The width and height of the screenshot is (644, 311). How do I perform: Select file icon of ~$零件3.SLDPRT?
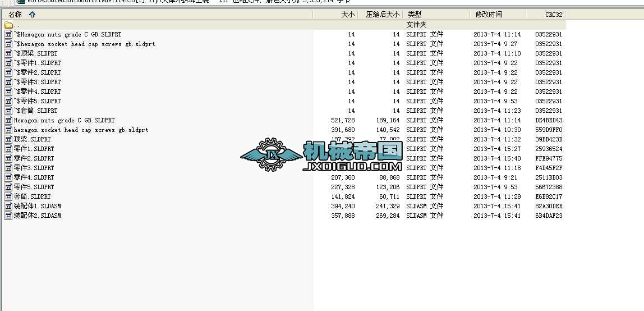click(x=8, y=82)
